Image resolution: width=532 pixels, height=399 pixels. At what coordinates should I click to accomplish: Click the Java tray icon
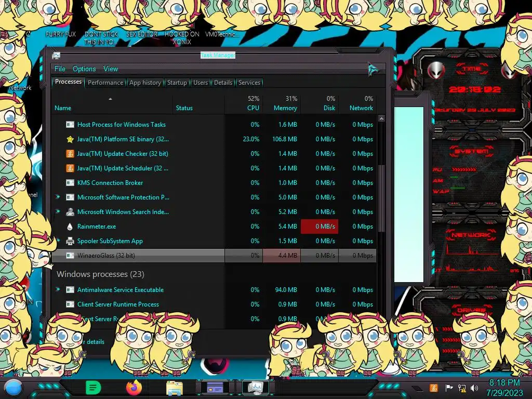(434, 388)
